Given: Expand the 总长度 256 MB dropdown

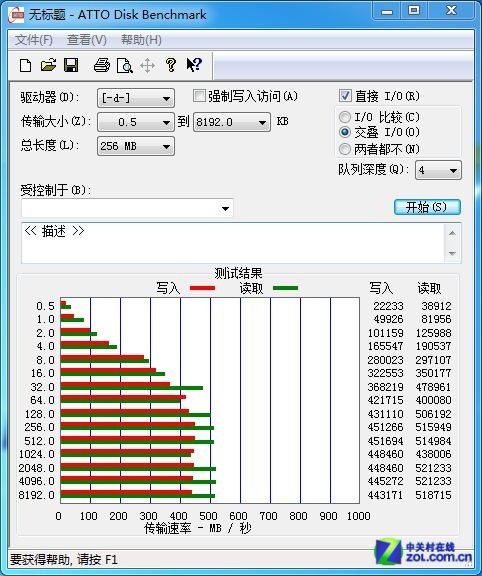Looking at the screenshot, I should [136, 146].
